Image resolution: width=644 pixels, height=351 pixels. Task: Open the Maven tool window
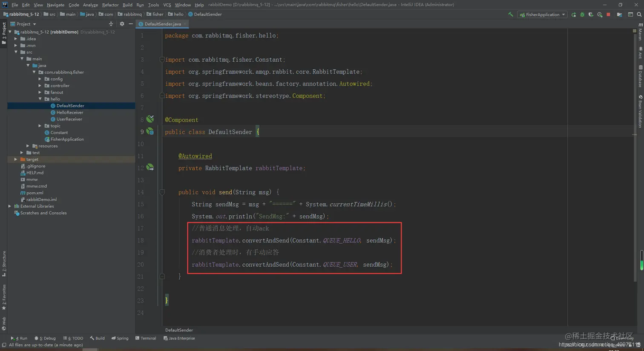coord(640,32)
